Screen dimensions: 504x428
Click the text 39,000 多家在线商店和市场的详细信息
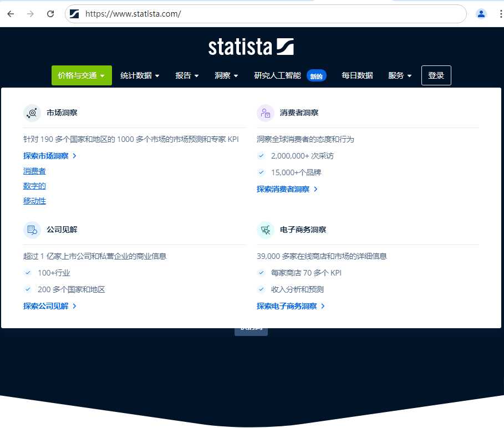tap(322, 256)
